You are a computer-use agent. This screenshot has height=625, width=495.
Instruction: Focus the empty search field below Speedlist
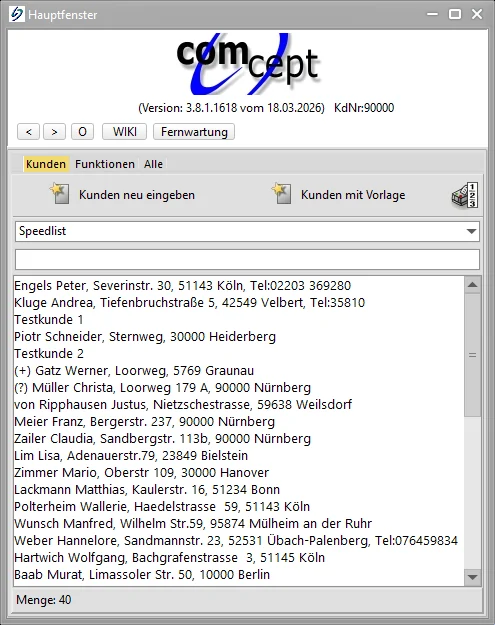tap(247, 259)
